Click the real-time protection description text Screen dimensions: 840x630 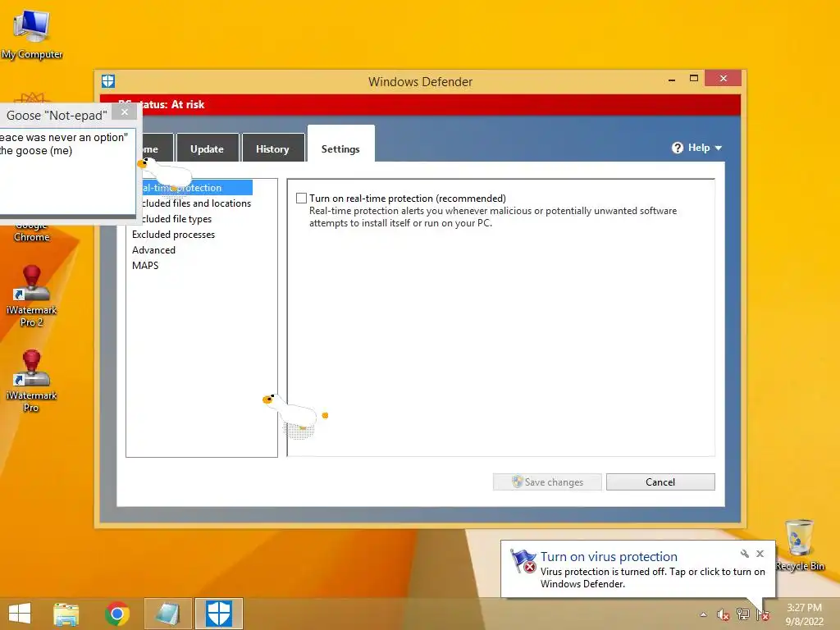click(x=492, y=217)
